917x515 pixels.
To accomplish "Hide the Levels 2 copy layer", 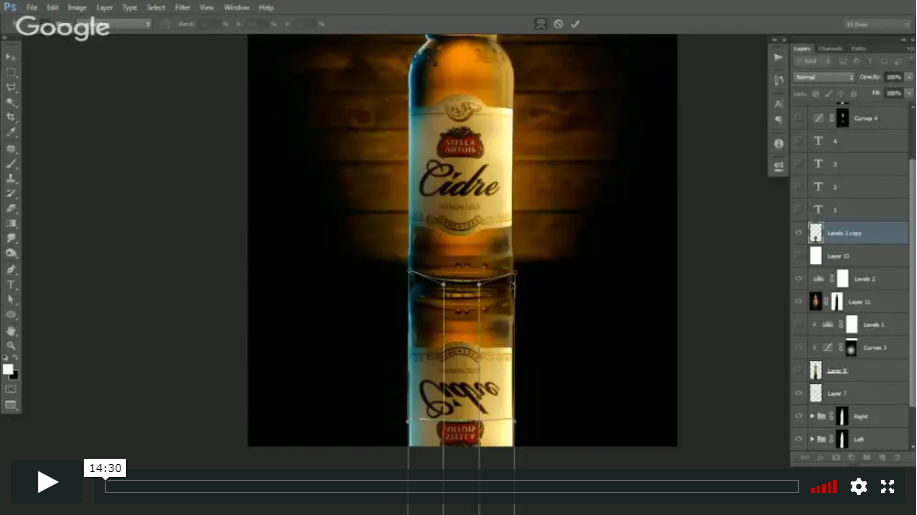I will coord(799,233).
